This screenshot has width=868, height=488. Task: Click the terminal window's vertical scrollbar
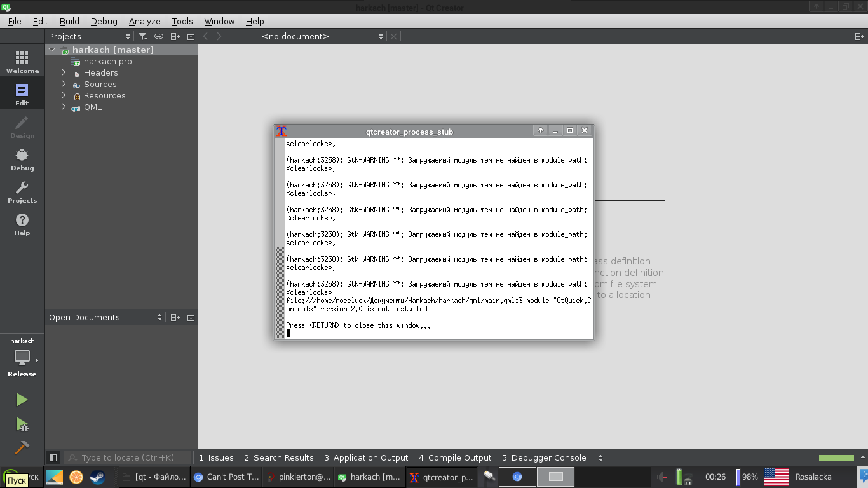(x=280, y=238)
